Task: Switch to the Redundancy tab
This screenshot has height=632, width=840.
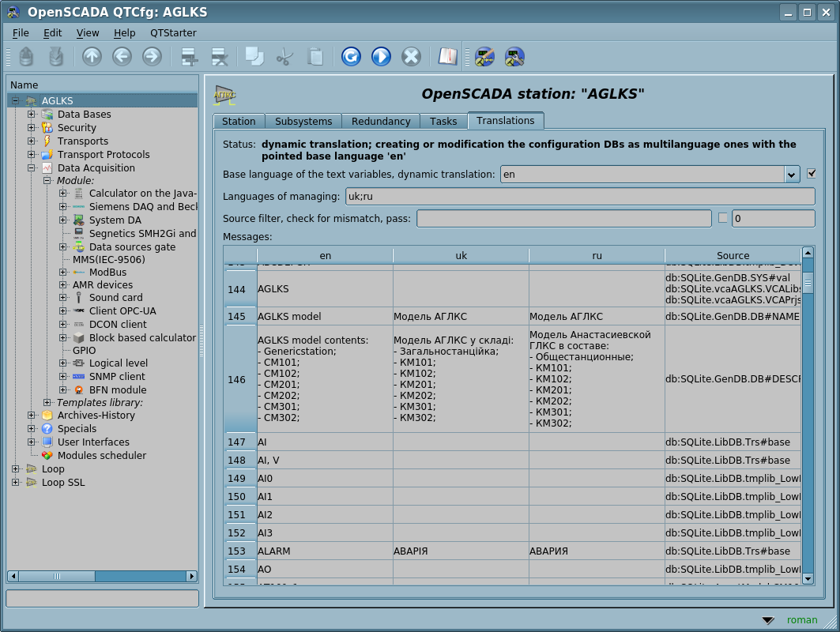Action: coord(381,121)
